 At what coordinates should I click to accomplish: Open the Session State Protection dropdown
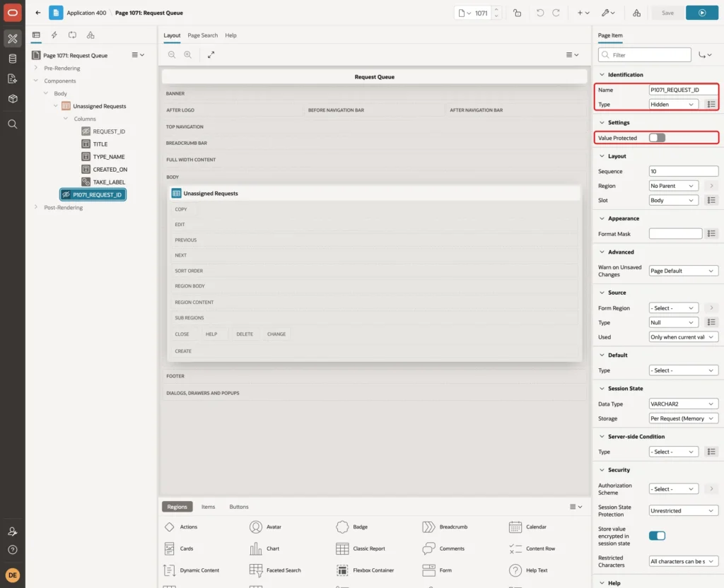[x=684, y=510]
